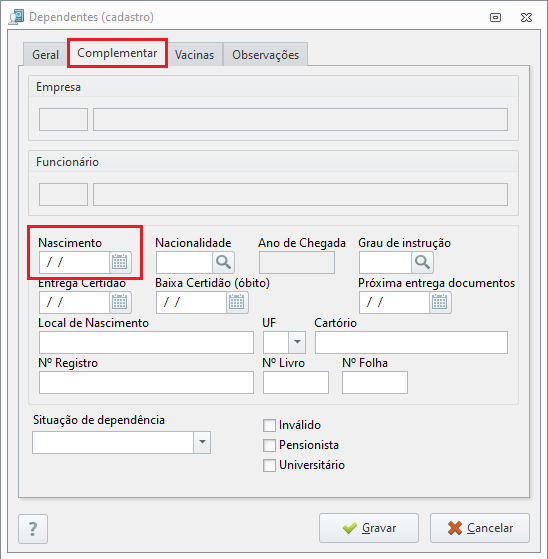Screen dimensions: 548x559
Task: Tick the Pensionista checkbox
Action: 269,445
